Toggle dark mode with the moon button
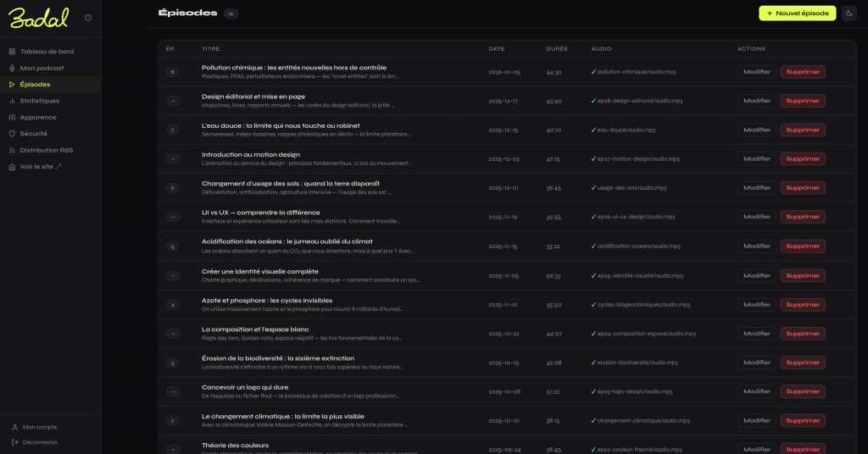Screen dimensions: 868x454 (849, 14)
